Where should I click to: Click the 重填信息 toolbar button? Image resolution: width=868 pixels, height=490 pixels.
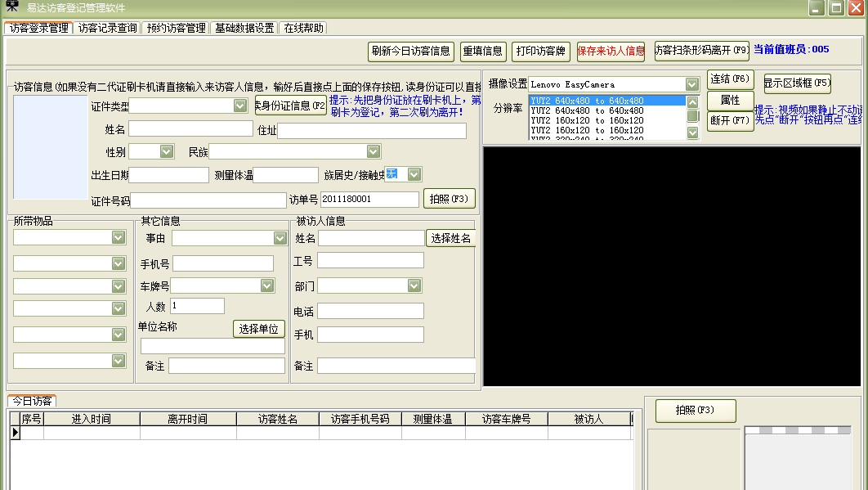pyautogui.click(x=484, y=51)
